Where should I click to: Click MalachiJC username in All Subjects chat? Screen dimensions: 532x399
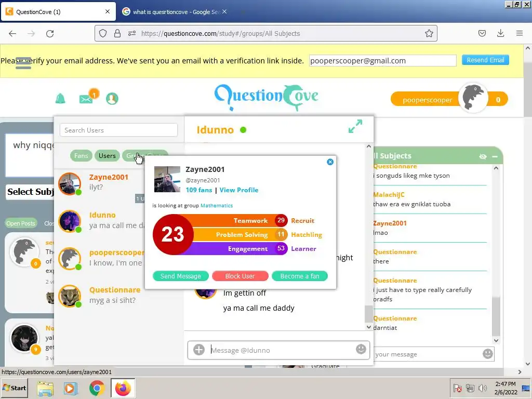pos(389,195)
